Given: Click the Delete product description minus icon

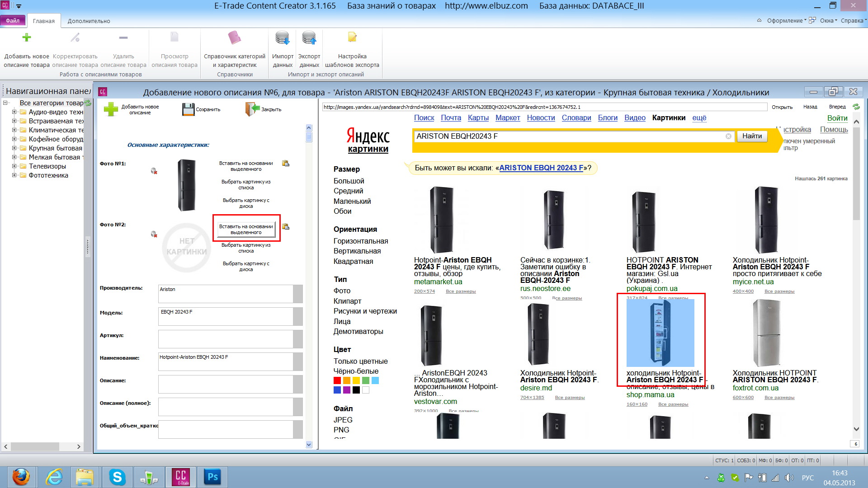Looking at the screenshot, I should 123,38.
